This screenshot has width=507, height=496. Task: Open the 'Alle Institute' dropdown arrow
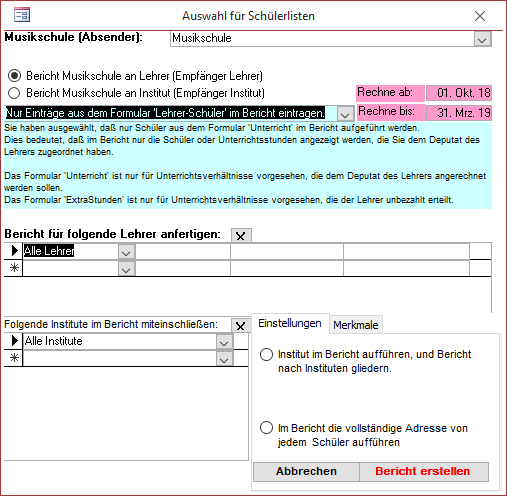point(224,342)
